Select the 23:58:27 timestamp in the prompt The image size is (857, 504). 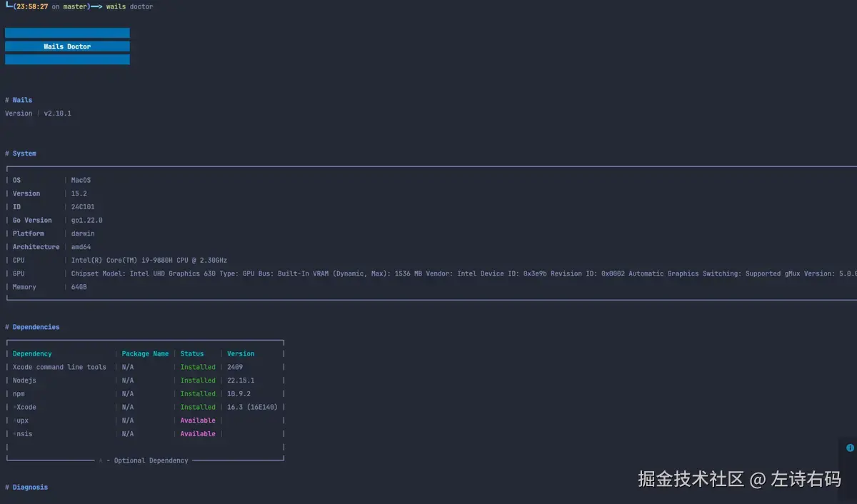pos(33,6)
